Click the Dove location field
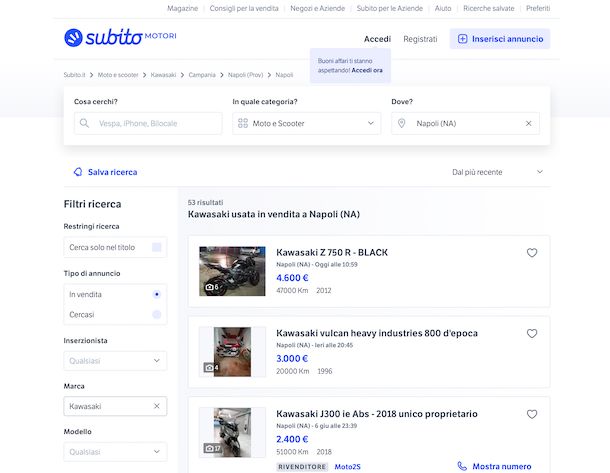 465,123
